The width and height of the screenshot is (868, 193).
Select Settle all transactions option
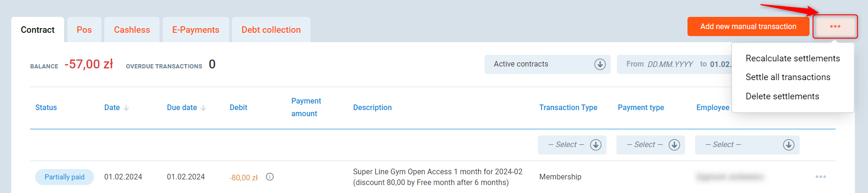[788, 77]
